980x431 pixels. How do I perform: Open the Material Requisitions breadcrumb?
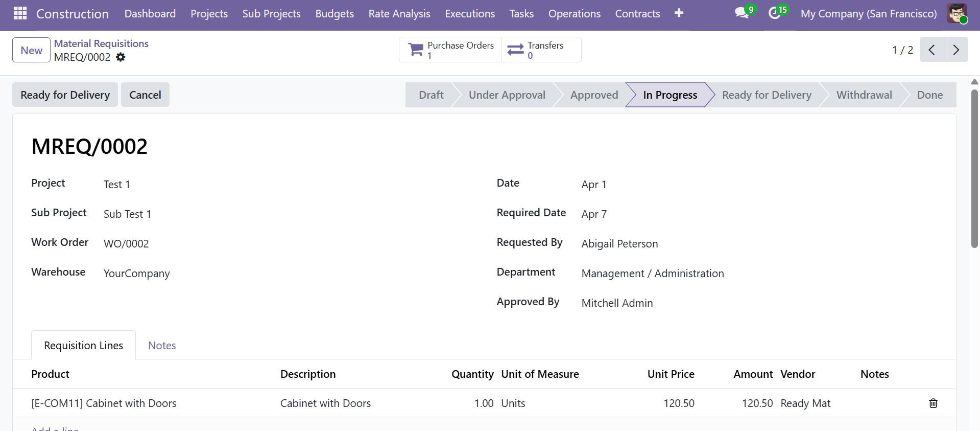101,43
